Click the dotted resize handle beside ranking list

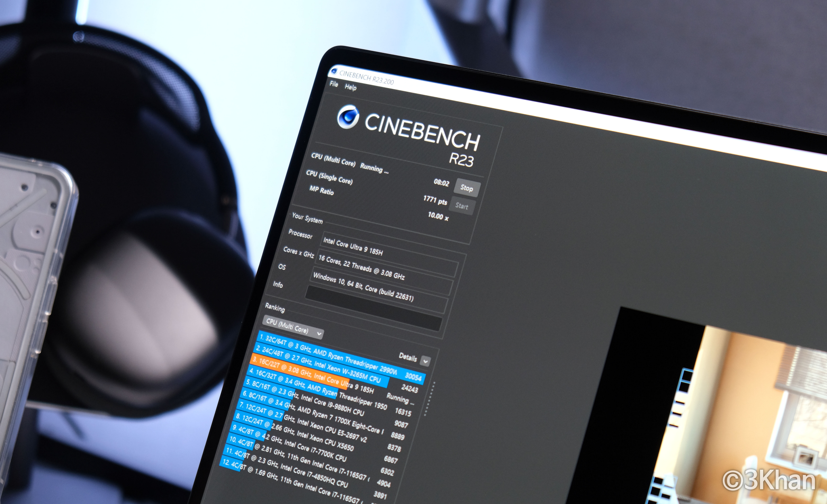point(429,398)
